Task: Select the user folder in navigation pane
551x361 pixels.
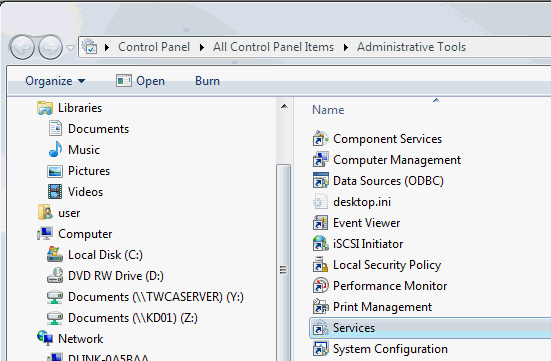Action: [x=69, y=213]
